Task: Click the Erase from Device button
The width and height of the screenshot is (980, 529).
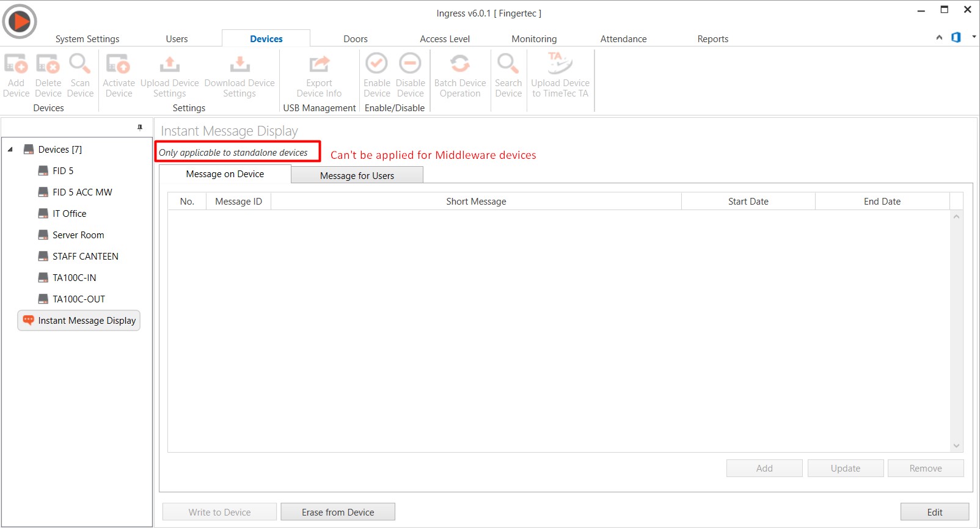Action: (x=338, y=512)
